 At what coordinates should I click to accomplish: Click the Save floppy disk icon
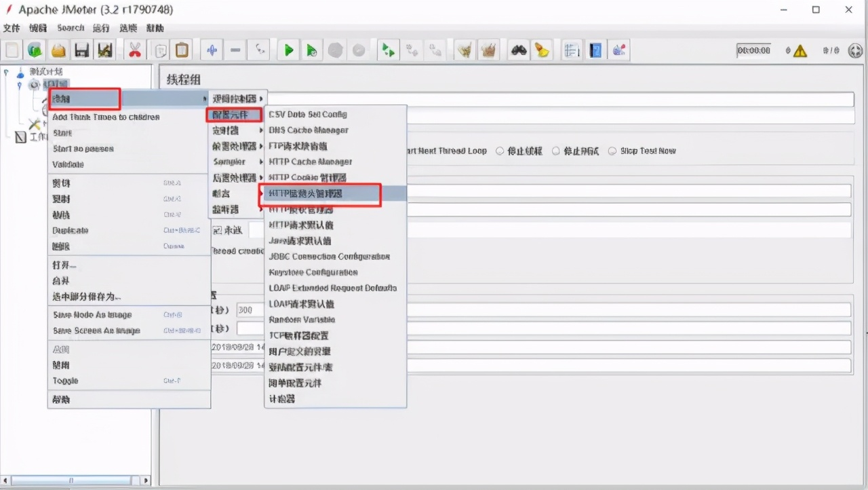[81, 50]
